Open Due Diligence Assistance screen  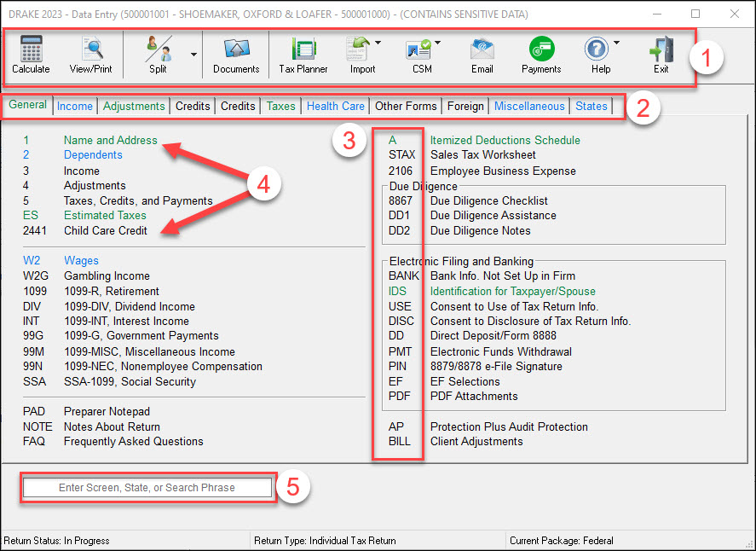[x=493, y=215]
